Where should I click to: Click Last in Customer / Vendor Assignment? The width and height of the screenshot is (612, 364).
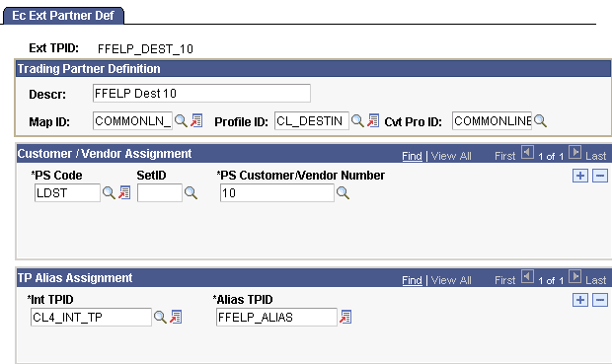595,156
